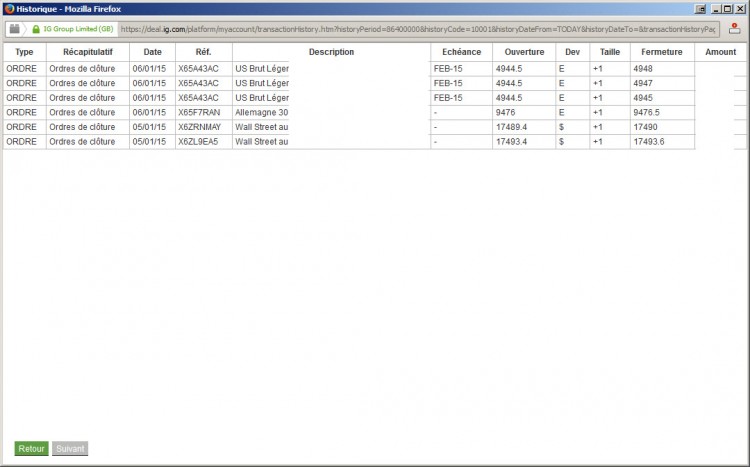Image resolution: width=750 pixels, height=467 pixels.
Task: Click the Date column header
Action: coord(152,52)
